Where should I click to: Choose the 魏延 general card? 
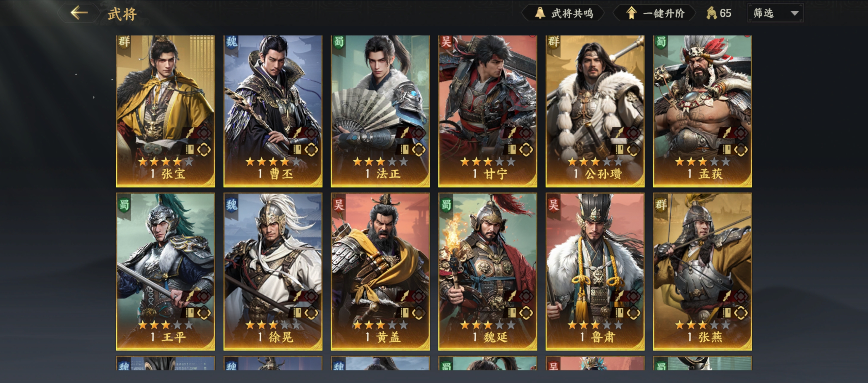(487, 271)
